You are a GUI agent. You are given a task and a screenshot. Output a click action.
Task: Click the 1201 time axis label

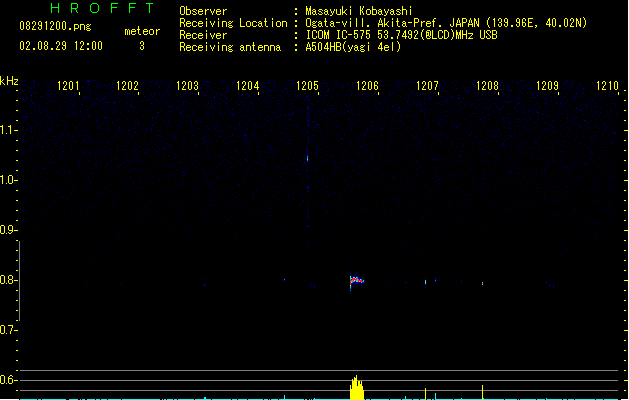pos(68,86)
